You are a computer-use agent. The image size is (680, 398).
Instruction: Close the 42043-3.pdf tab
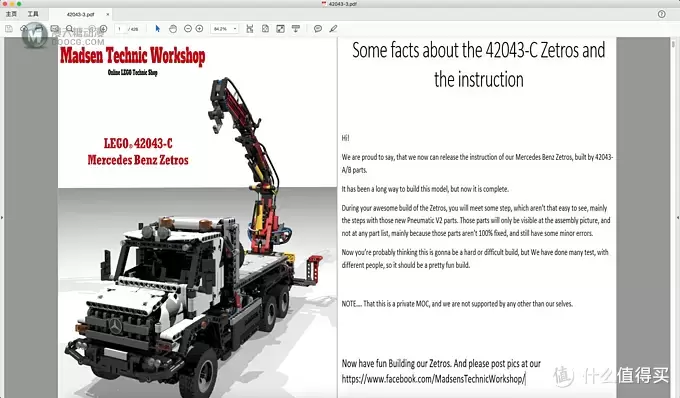pos(108,14)
